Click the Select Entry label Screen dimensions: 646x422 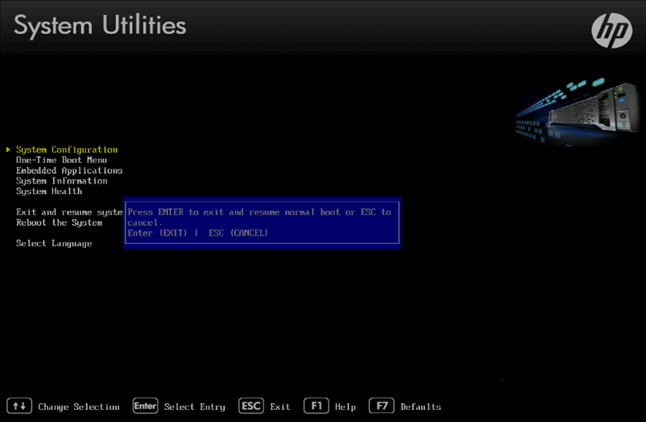[194, 407]
